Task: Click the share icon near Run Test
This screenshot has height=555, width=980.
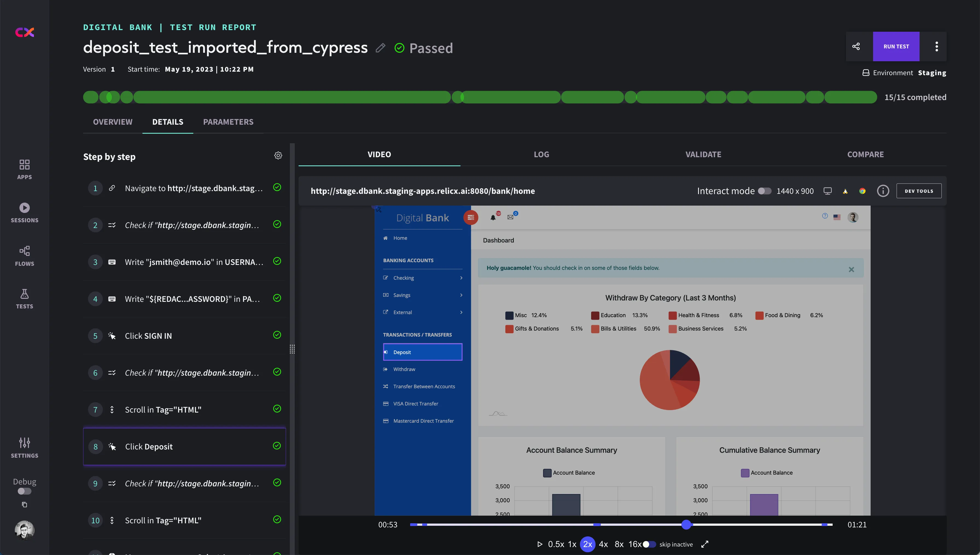Action: point(856,46)
